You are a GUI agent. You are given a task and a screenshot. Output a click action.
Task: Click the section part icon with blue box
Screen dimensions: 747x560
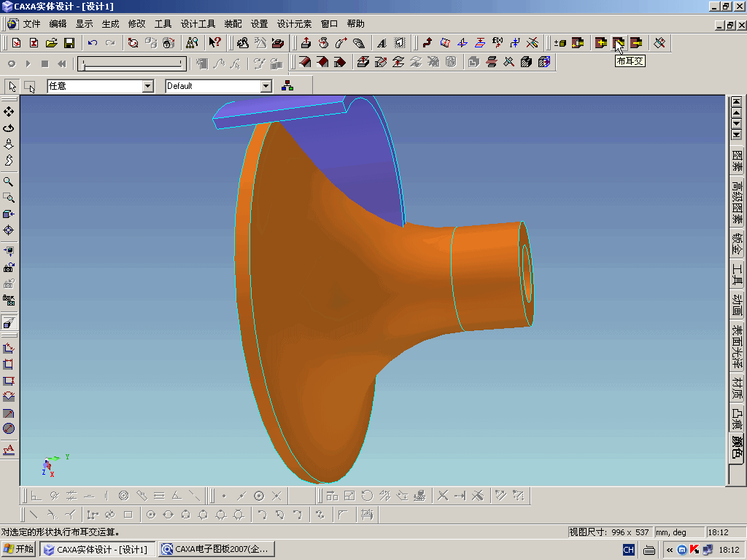[543, 62]
